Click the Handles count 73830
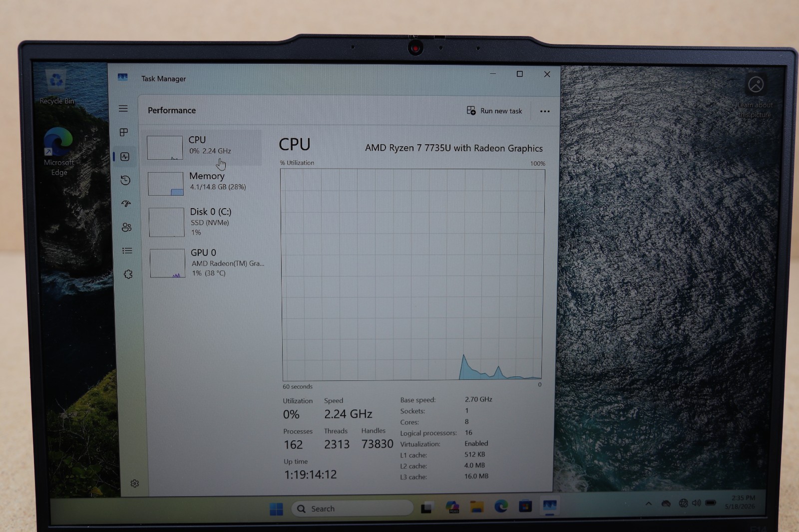This screenshot has height=532, width=799. click(x=377, y=444)
